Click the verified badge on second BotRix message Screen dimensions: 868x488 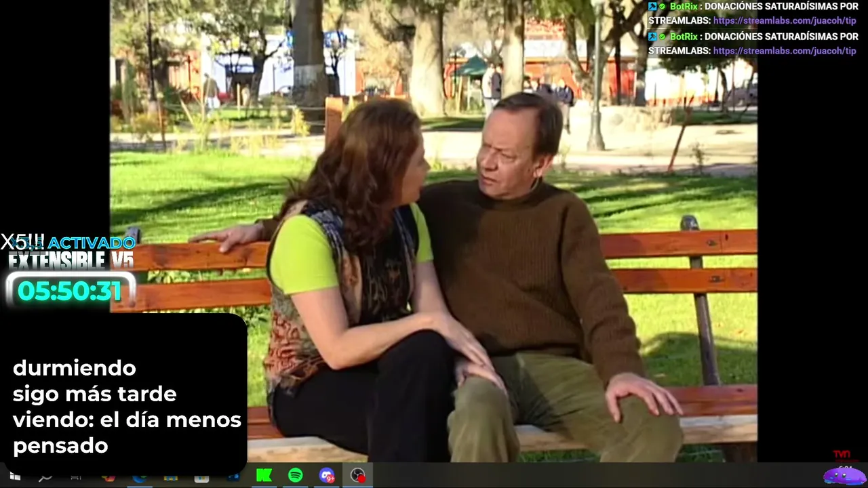663,37
